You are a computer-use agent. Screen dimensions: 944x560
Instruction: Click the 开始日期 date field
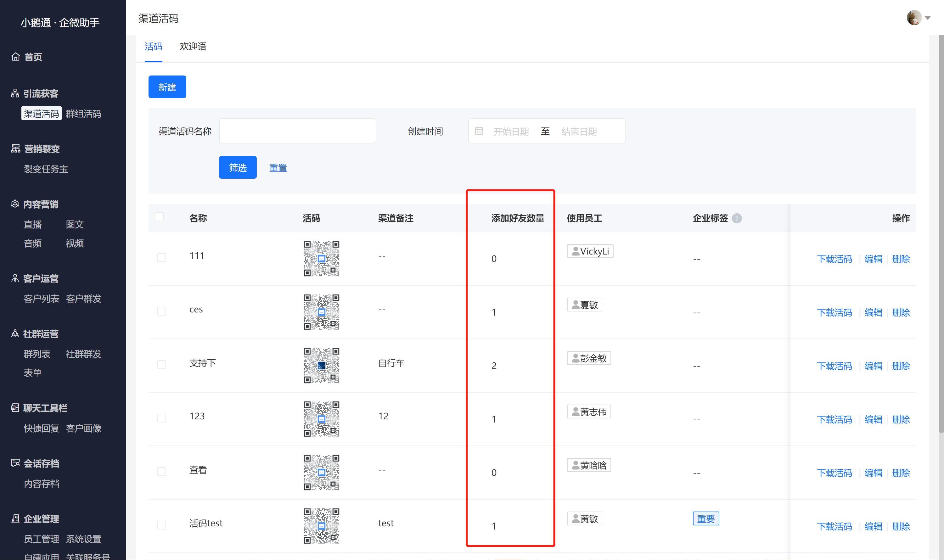[511, 131]
